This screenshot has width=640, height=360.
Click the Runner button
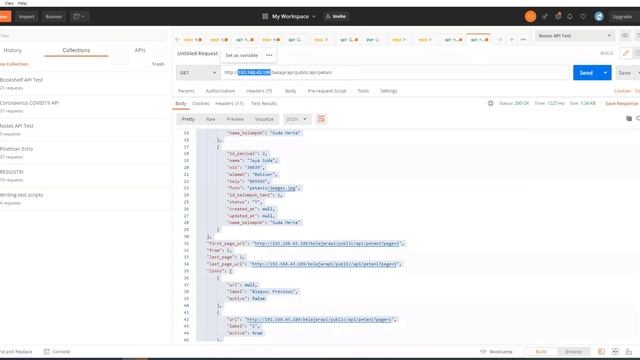pyautogui.click(x=53, y=17)
